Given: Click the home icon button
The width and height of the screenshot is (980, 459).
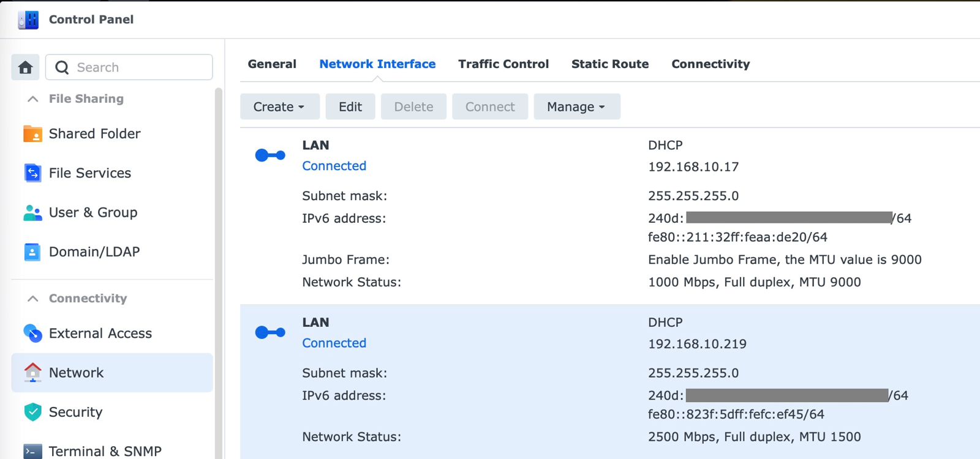Looking at the screenshot, I should click(x=25, y=67).
